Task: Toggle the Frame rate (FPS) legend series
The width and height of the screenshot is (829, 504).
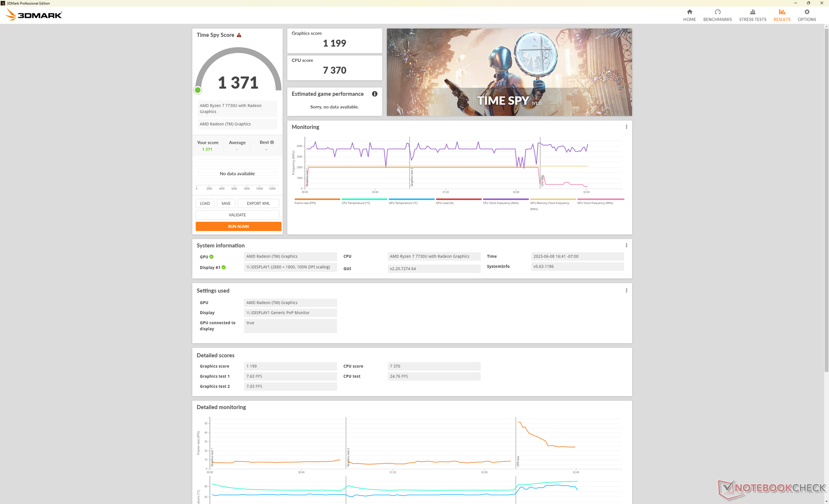Action: (x=305, y=203)
